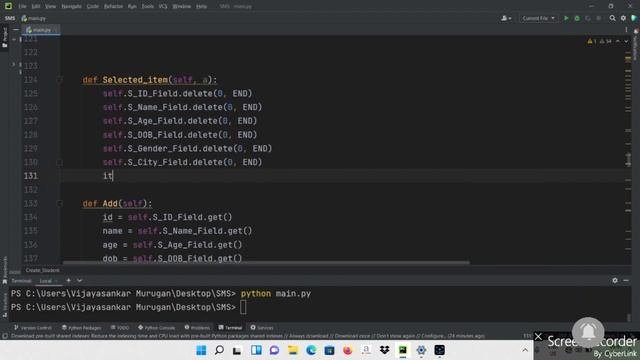Image resolution: width=640 pixels, height=360 pixels.
Task: Open editor tab options three-dot menu
Action: [626, 30]
